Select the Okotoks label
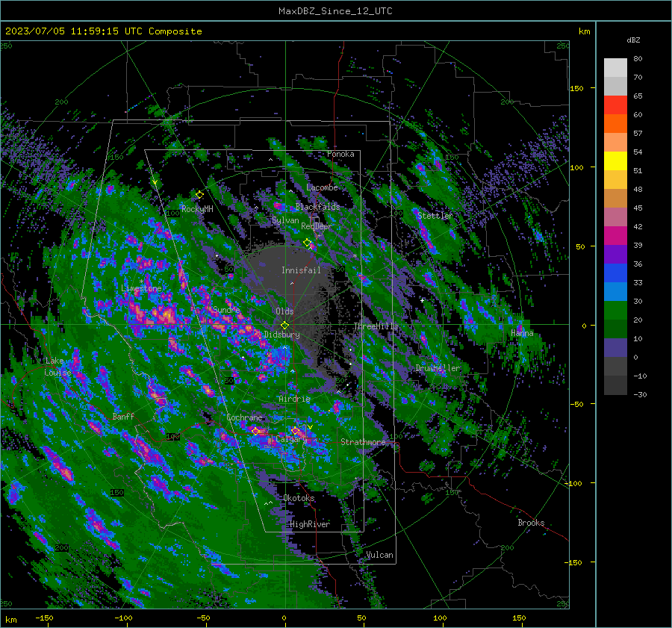This screenshot has height=628, width=672. pos(299,498)
